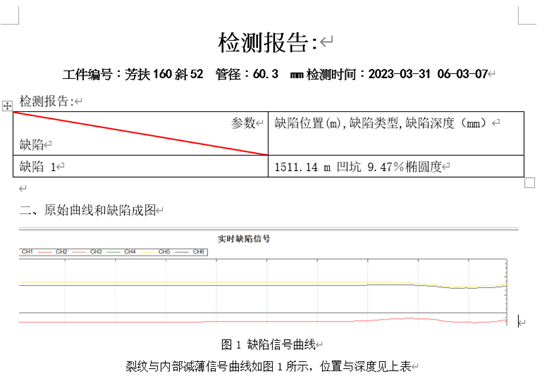The width and height of the screenshot is (554, 376).
Task: Click the 裂纹与内部减薄信号 description line
Action: 268,366
